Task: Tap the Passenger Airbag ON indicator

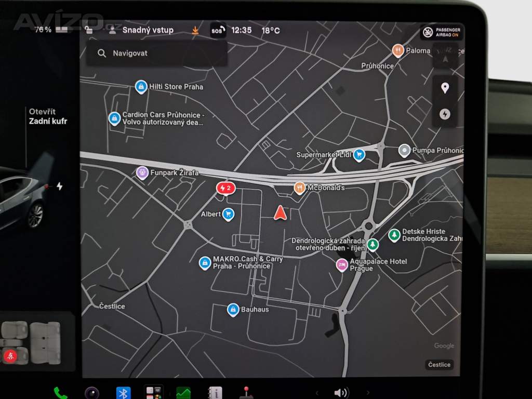Action: (x=442, y=32)
